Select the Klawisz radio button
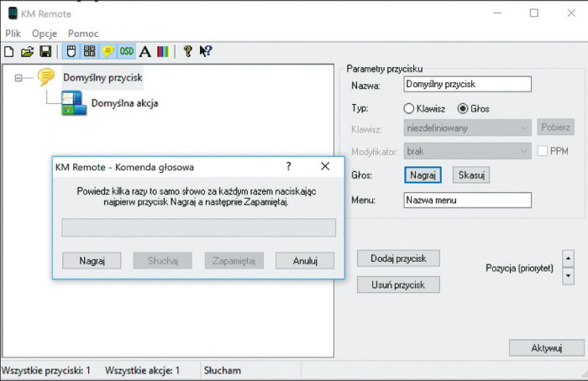This screenshot has height=381, width=588. tap(409, 108)
